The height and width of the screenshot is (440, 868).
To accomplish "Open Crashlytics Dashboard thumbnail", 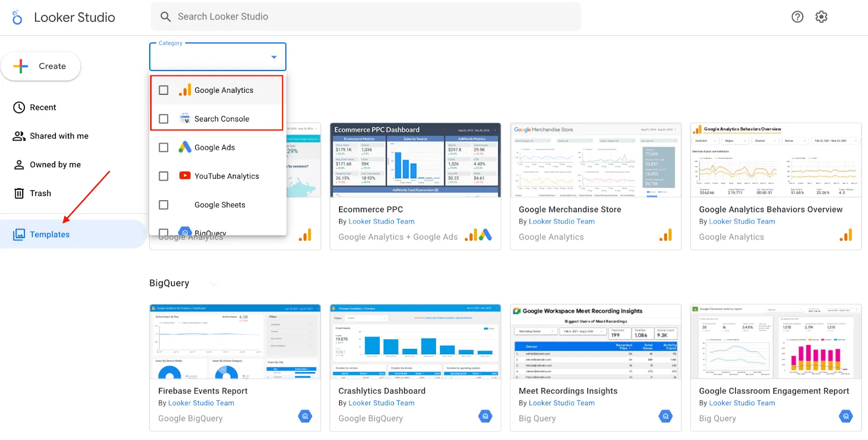I will point(415,341).
